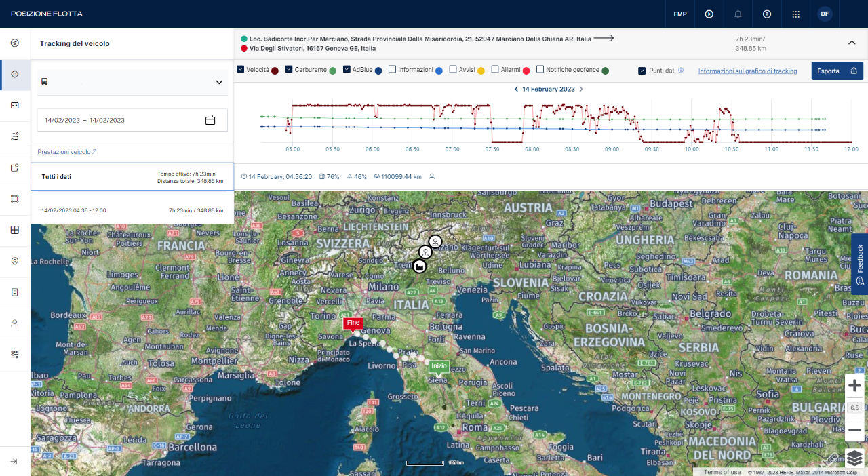Click the date range input field
Image resolution: width=868 pixels, height=476 pixels.
[x=132, y=120]
